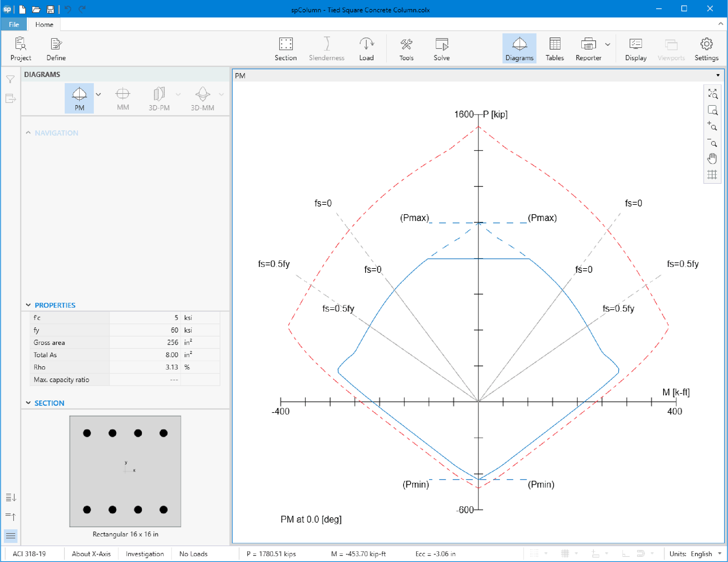Screen dimensions: 728x562
Task: Click the DIAGRAMS panel header
Action: pos(42,74)
